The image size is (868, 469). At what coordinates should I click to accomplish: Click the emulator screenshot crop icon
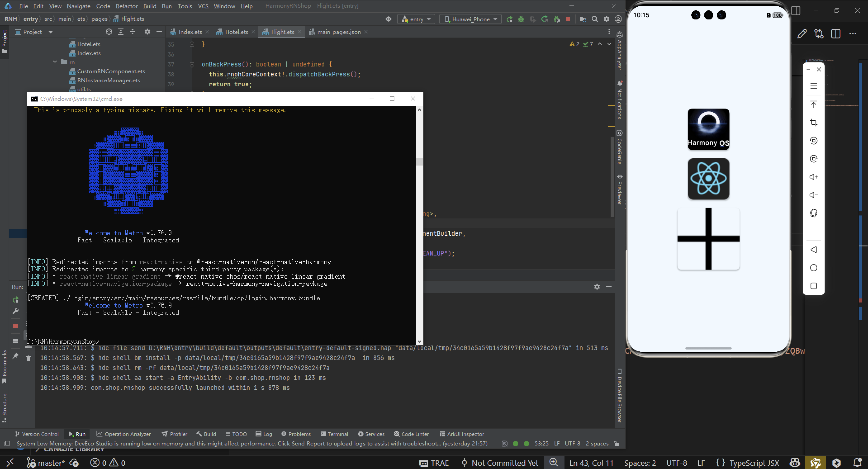813,123
